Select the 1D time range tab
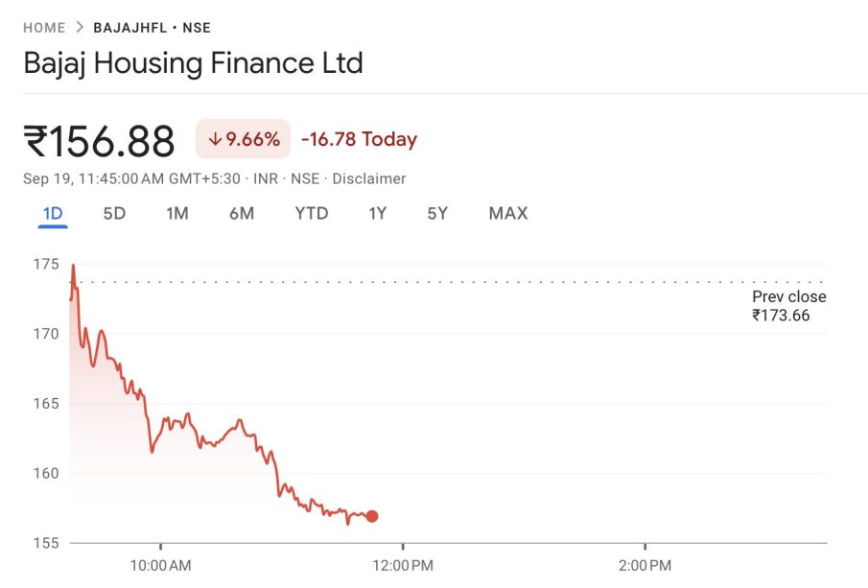 (x=53, y=213)
